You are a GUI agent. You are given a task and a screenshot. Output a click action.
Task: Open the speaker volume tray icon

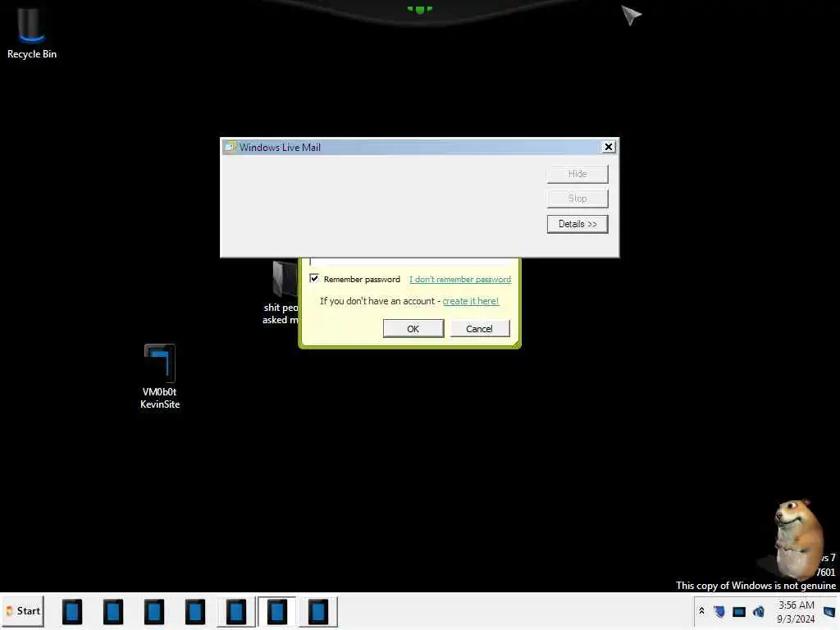759,611
